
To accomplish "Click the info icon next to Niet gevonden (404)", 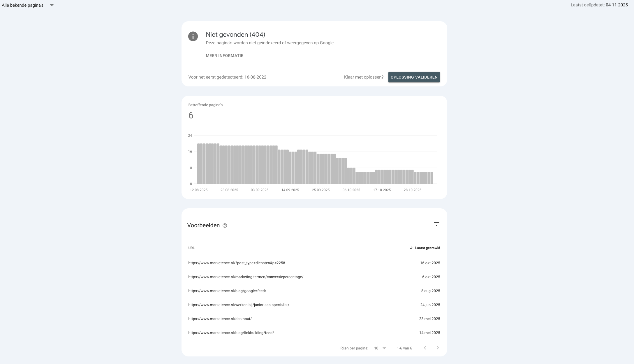I will click(193, 36).
